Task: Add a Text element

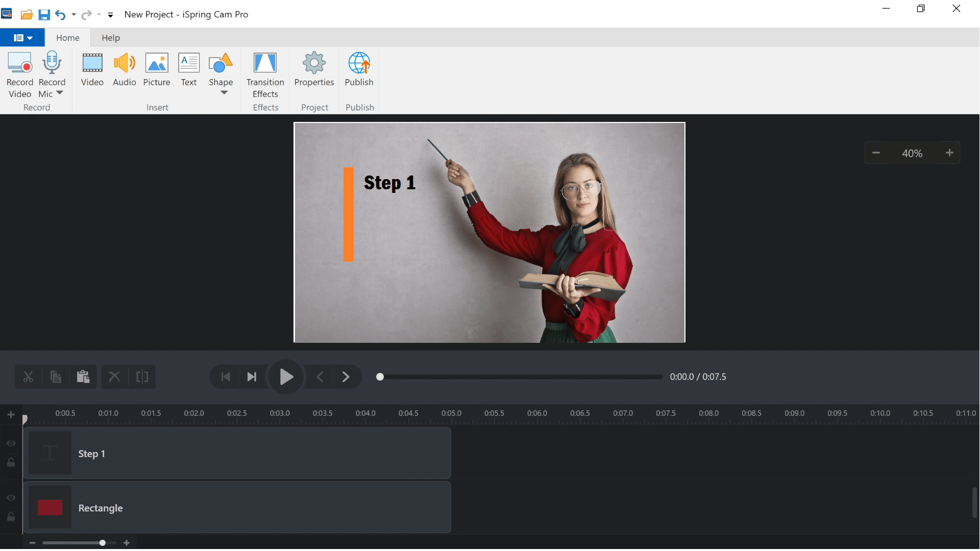Action: coord(188,70)
